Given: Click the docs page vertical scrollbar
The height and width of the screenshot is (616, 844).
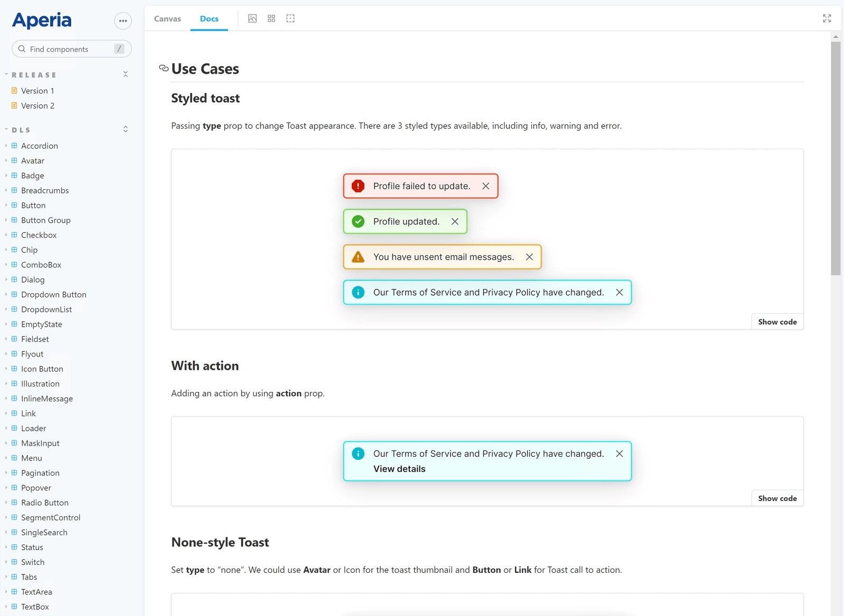Looking at the screenshot, I should (x=836, y=158).
